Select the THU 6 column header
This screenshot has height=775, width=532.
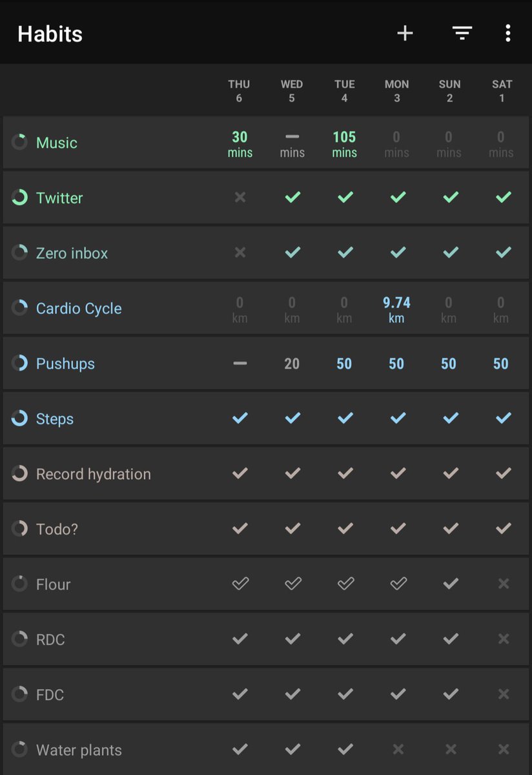point(239,91)
